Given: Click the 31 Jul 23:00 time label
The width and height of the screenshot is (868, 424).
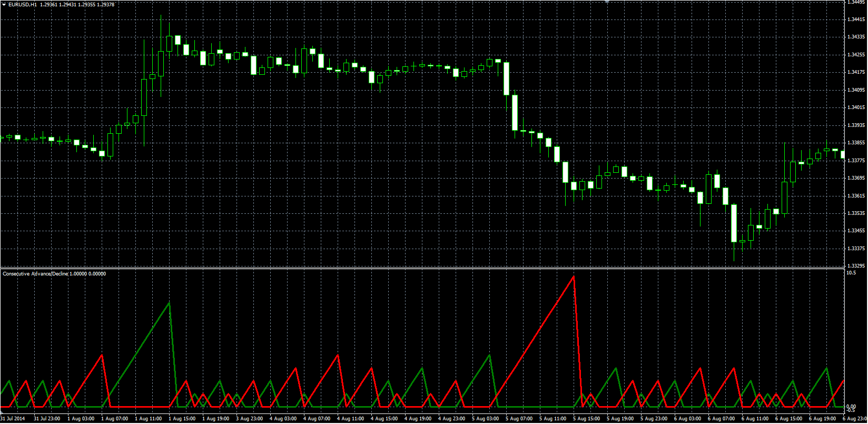Looking at the screenshot, I should point(47,419).
